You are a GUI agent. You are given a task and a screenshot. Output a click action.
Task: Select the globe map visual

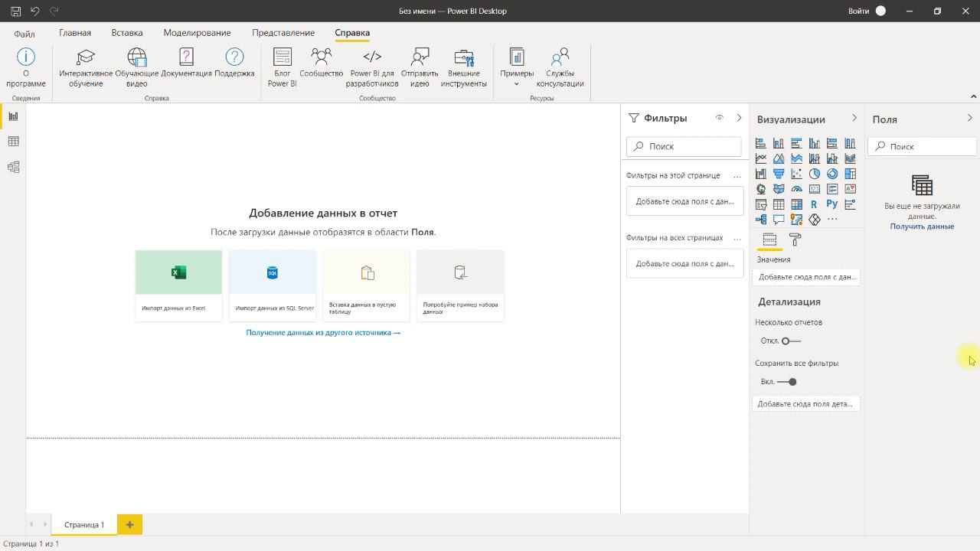[x=761, y=189]
